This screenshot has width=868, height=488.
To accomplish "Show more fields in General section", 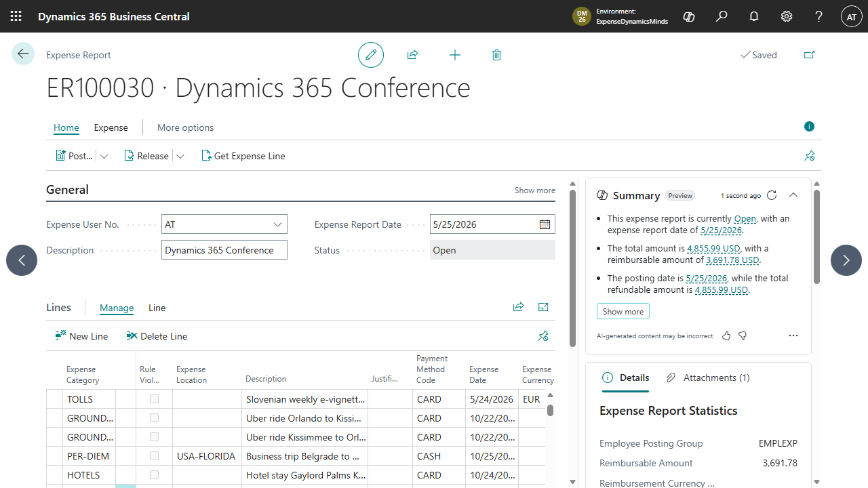I will [x=534, y=190].
